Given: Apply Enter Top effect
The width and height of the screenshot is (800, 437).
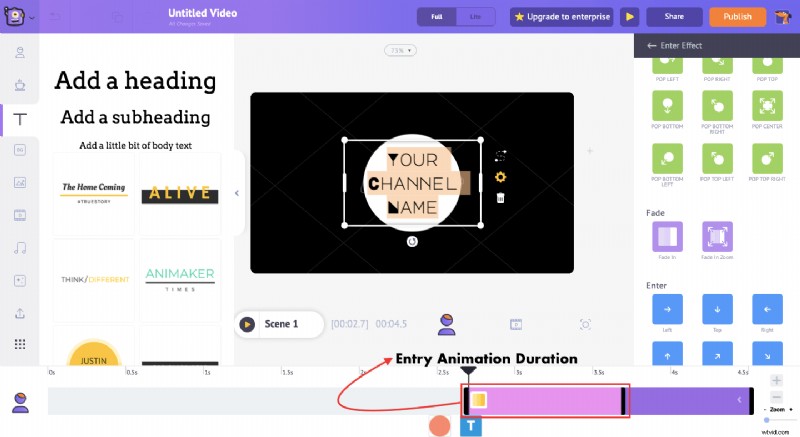Looking at the screenshot, I should [x=717, y=309].
